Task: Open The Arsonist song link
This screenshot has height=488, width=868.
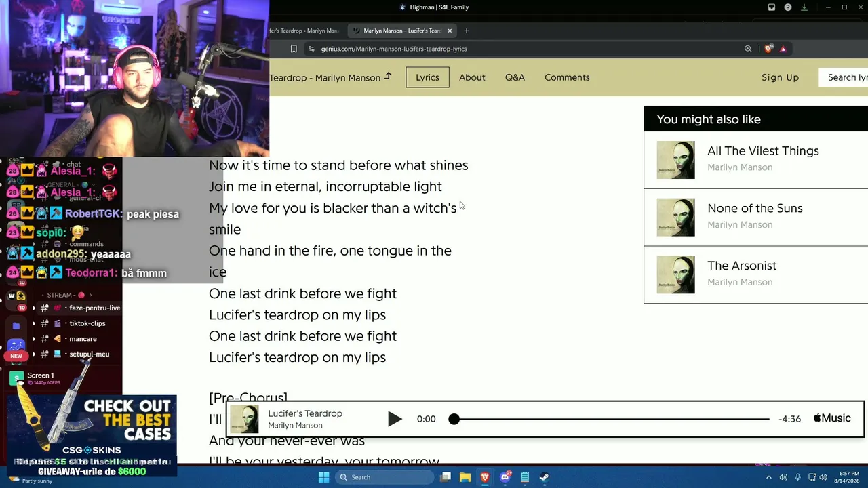Action: pos(742,266)
